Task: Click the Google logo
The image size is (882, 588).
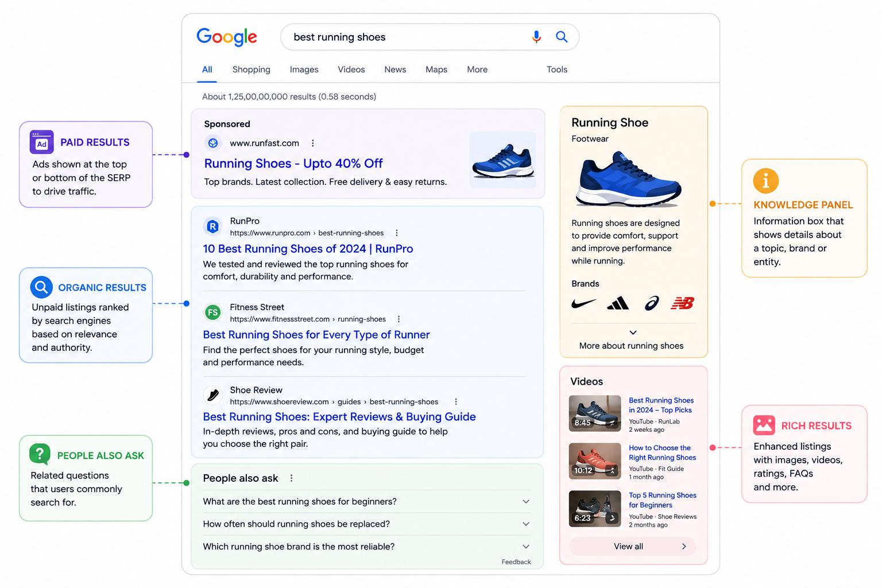Action: click(226, 37)
